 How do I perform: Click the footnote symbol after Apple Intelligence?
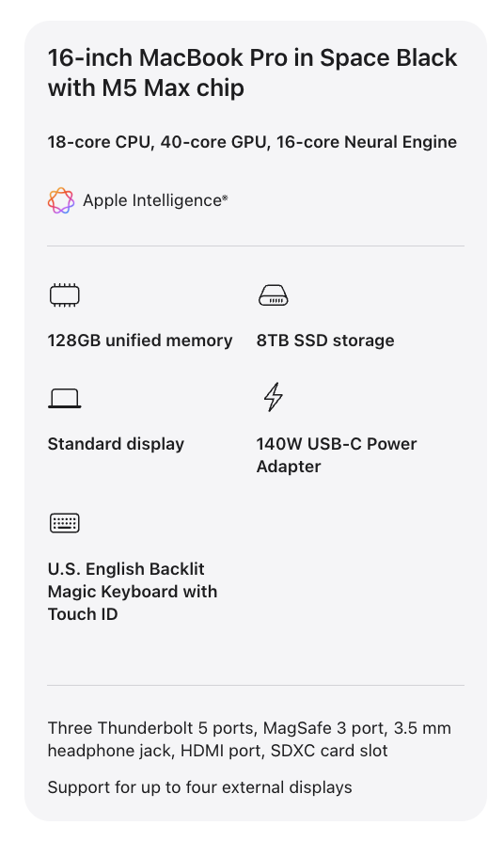pos(225,198)
